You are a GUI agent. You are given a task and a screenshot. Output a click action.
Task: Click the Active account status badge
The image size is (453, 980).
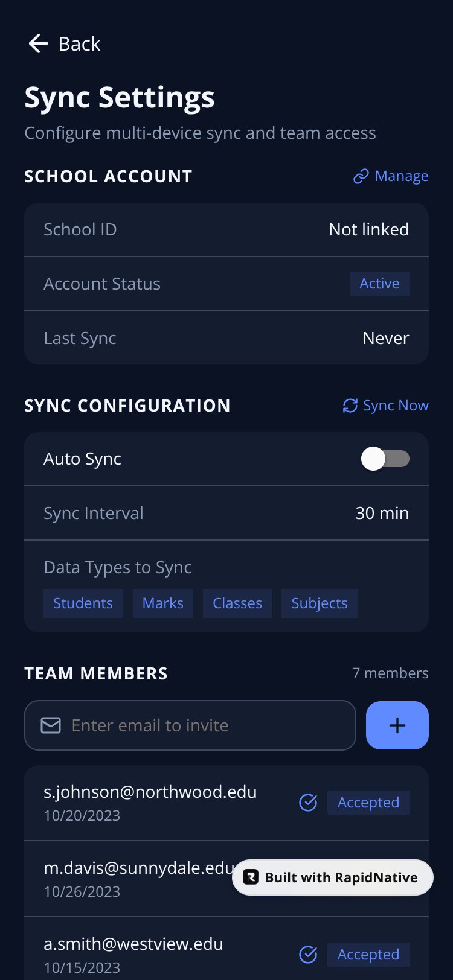point(380,284)
